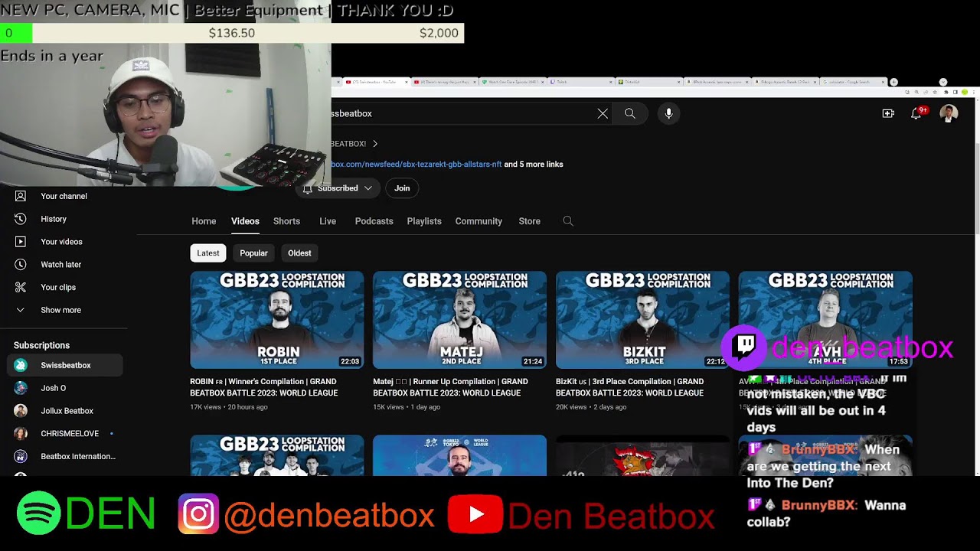Click Jollux Beatbox subscription avatar
Screen dimensions: 980x551
[x=21, y=411]
